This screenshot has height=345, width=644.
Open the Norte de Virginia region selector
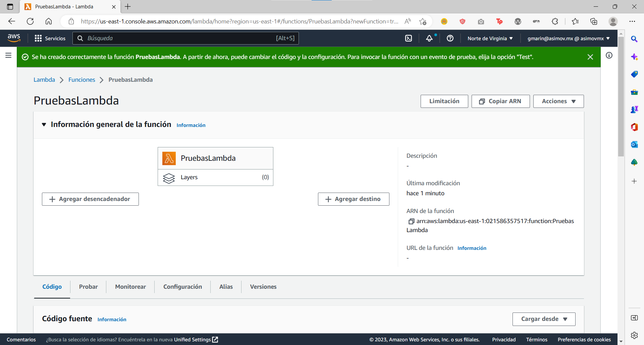click(x=490, y=38)
